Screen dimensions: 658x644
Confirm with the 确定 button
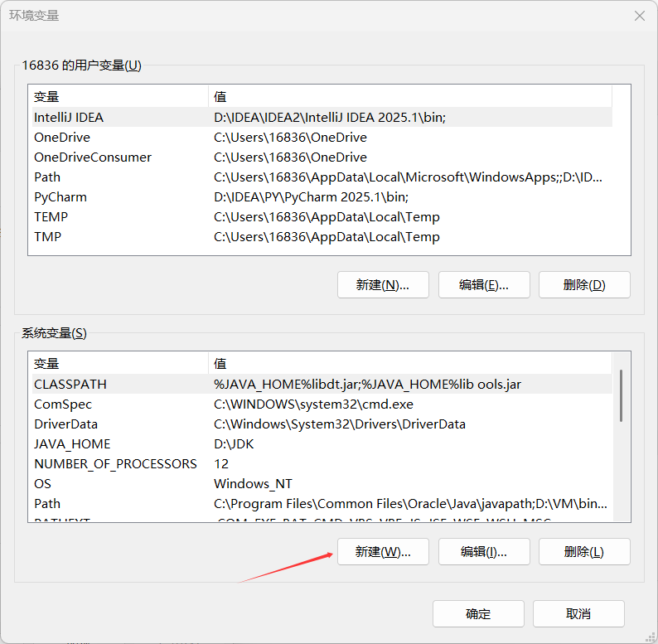click(x=478, y=613)
